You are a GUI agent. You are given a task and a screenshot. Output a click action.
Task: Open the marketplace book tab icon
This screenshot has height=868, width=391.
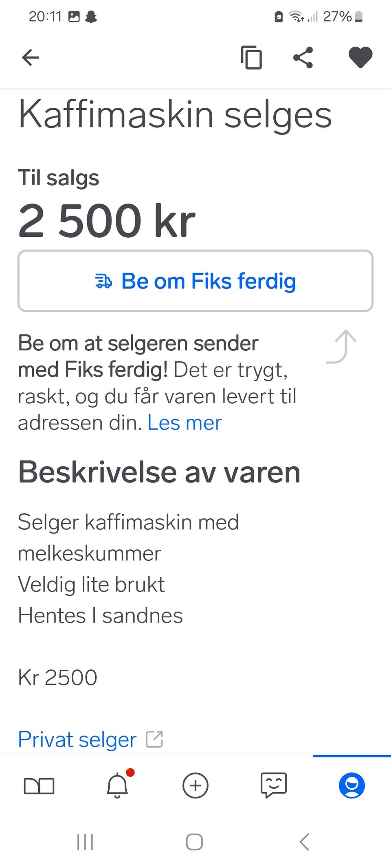tap(39, 785)
